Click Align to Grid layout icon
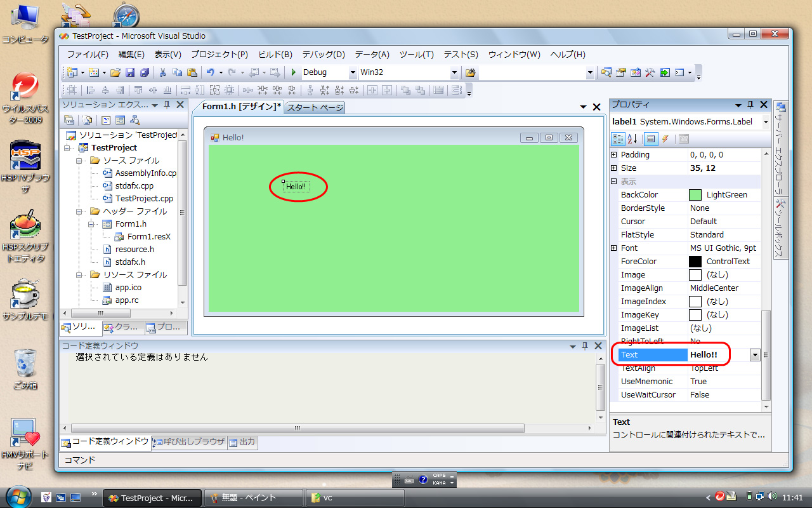Viewport: 812px width, 508px height. point(72,90)
